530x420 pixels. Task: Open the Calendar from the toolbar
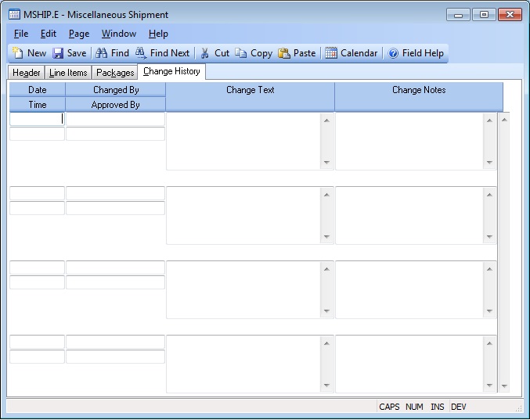point(331,53)
